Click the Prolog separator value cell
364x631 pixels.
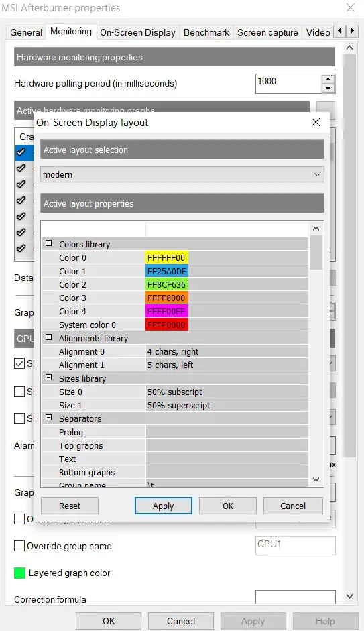coord(227,433)
